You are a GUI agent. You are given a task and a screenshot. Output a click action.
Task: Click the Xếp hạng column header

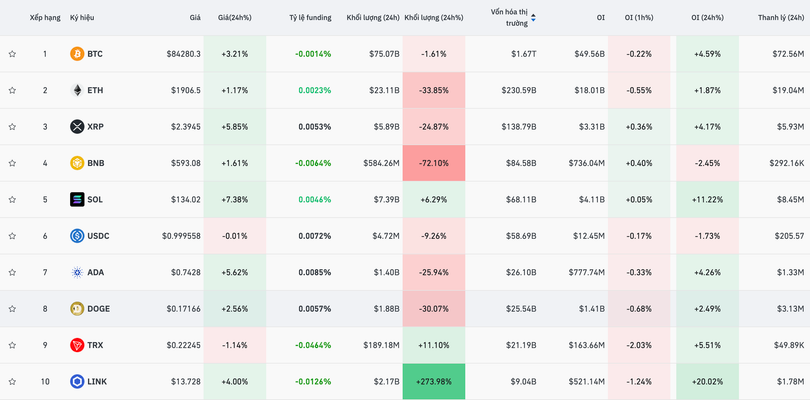[x=44, y=18]
